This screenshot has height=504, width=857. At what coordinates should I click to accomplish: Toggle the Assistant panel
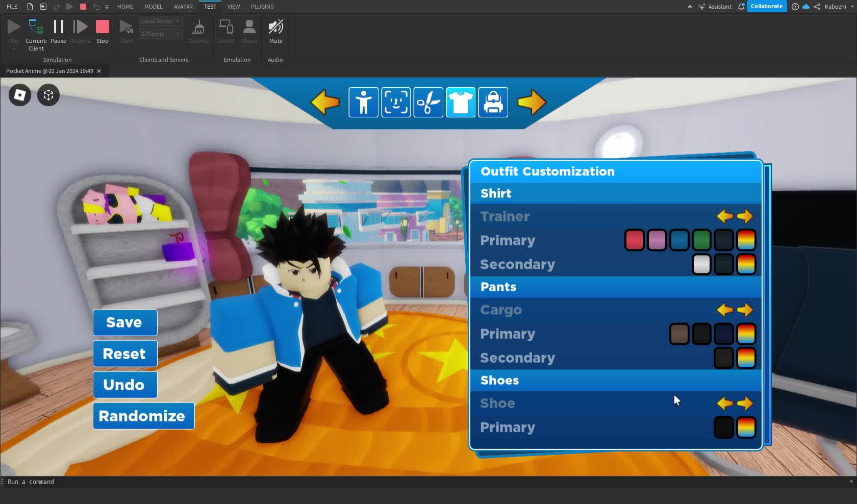click(714, 7)
